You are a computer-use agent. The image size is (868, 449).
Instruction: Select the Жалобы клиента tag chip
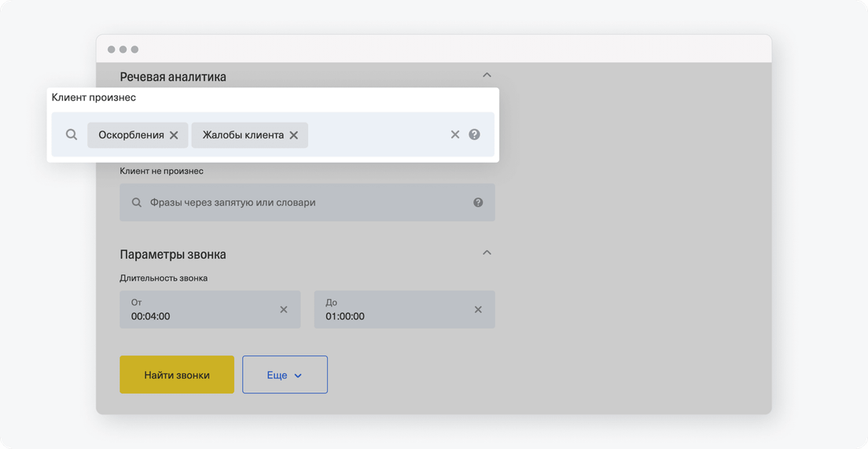click(243, 135)
